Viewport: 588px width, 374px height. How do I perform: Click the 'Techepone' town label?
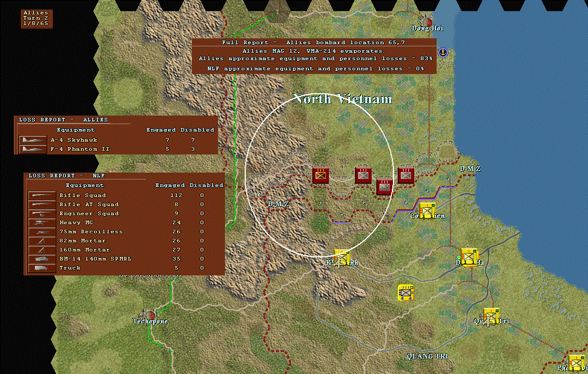tap(150, 321)
